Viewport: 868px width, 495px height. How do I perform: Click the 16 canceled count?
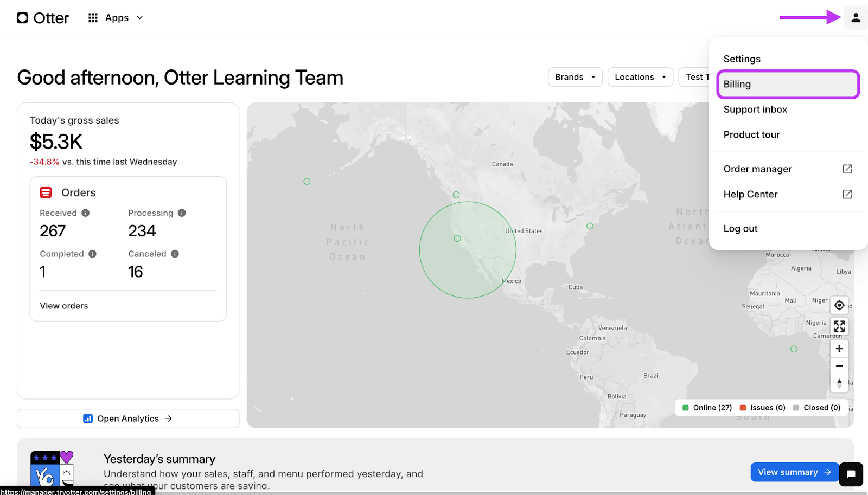click(136, 272)
